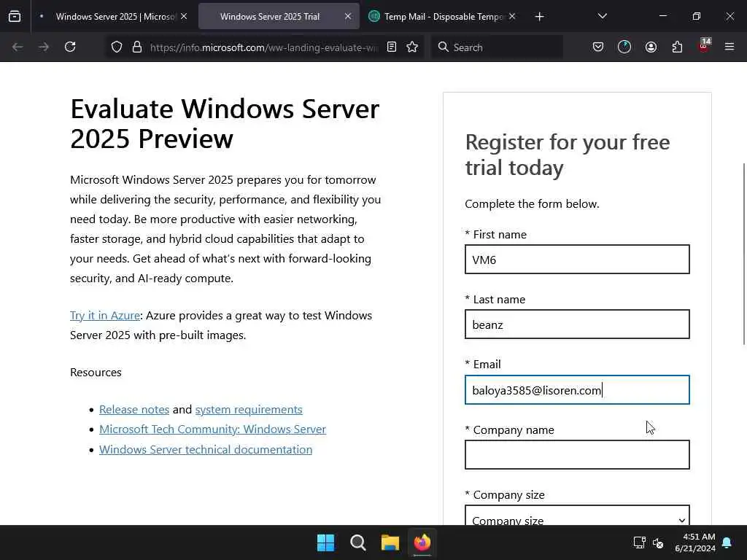Open network status tray icon
The image size is (747, 560).
click(639, 542)
